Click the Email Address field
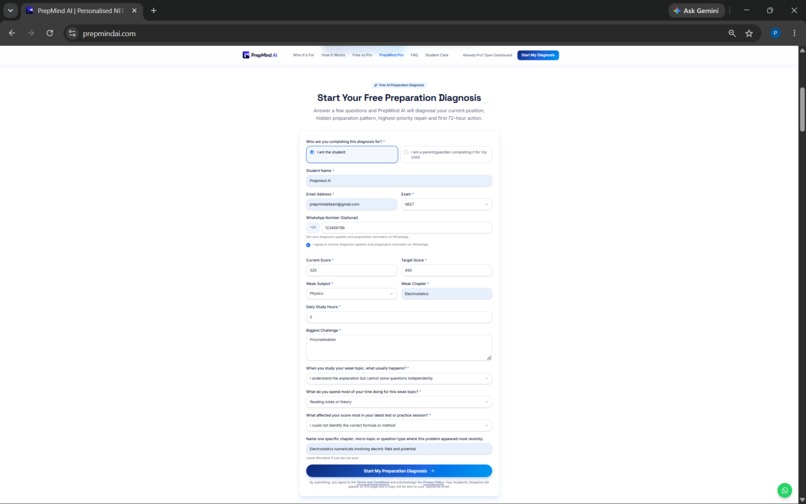806x504 pixels. coord(352,204)
